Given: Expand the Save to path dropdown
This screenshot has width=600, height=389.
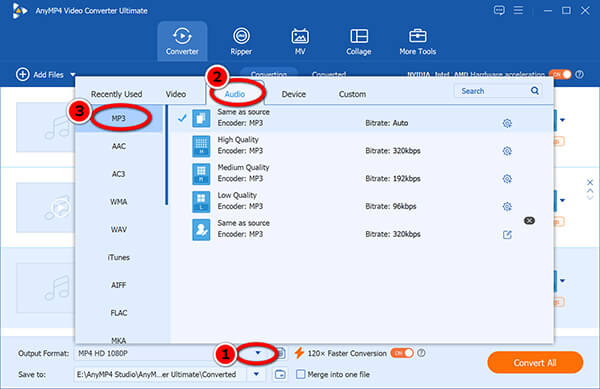Looking at the screenshot, I should pos(256,374).
